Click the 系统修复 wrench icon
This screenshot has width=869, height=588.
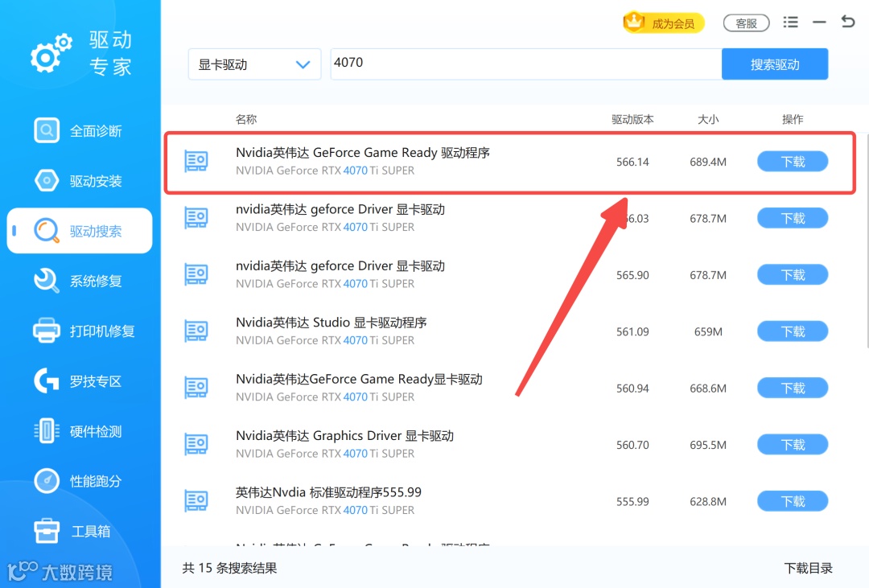[x=47, y=281]
